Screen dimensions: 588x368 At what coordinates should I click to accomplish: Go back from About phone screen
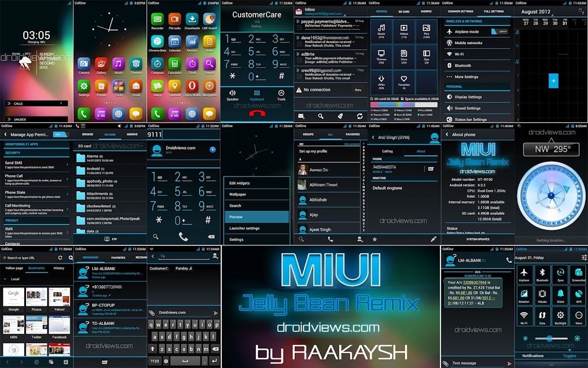coord(447,135)
